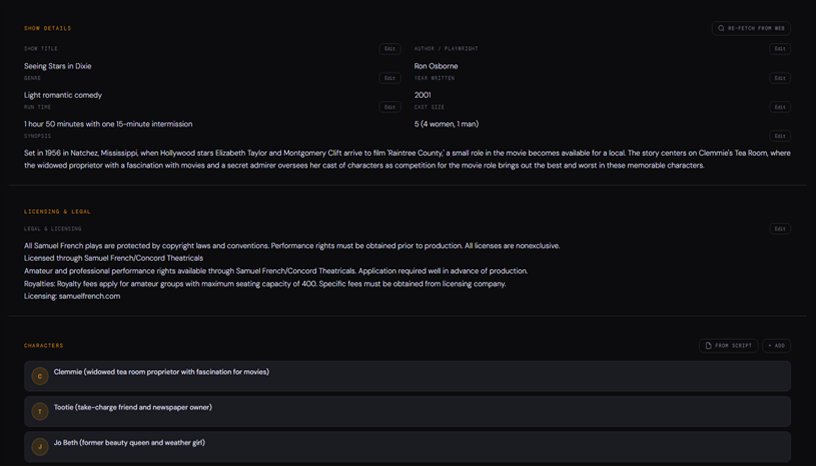Edit the Cast Size field
Image resolution: width=816 pixels, height=466 pixels.
[780, 107]
